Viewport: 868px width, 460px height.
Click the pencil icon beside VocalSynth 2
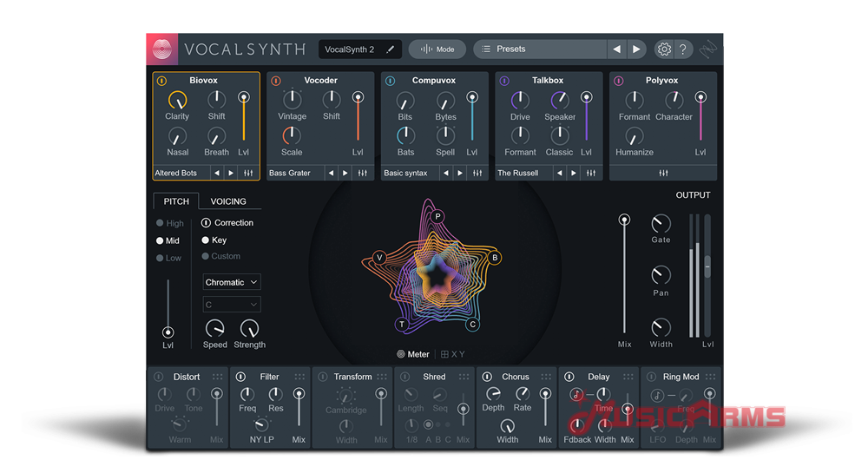[x=390, y=49]
